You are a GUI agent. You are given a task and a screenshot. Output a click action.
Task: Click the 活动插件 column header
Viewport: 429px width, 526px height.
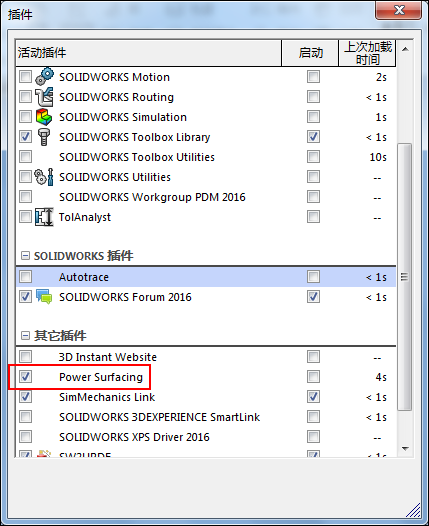(149, 53)
